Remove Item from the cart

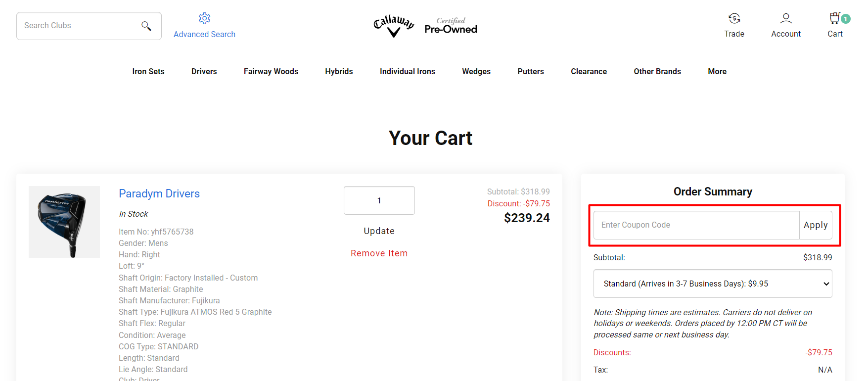pyautogui.click(x=379, y=253)
